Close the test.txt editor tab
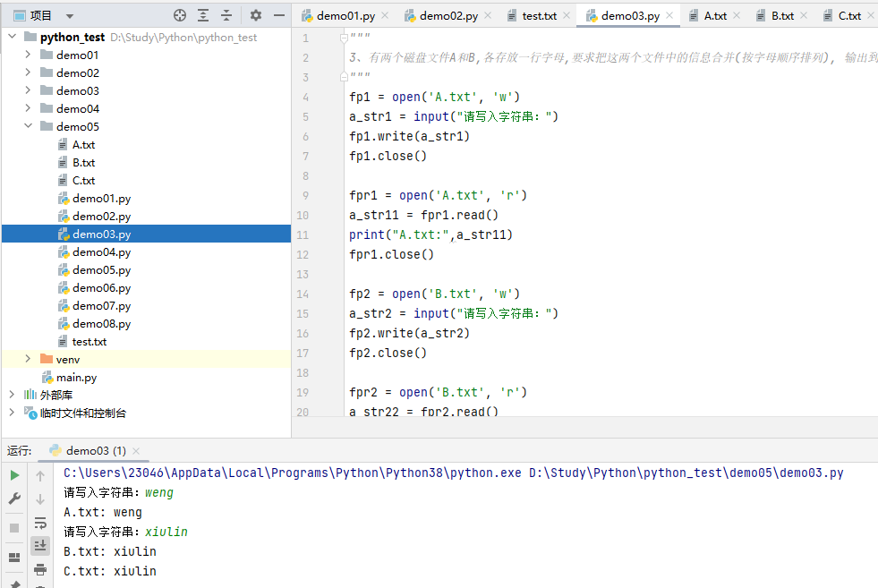This screenshot has height=588, width=878. point(567,16)
